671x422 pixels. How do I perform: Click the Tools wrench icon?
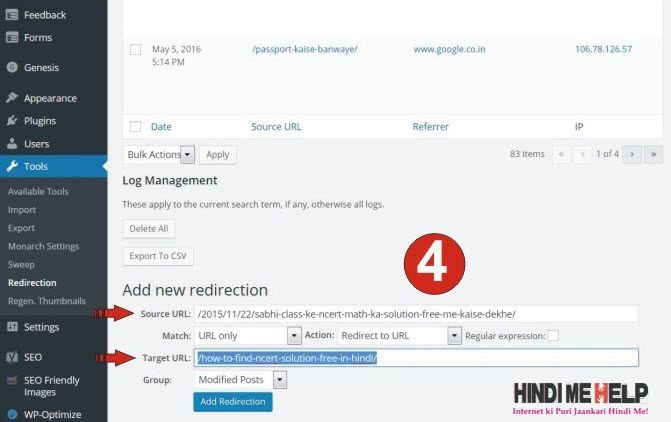12,166
